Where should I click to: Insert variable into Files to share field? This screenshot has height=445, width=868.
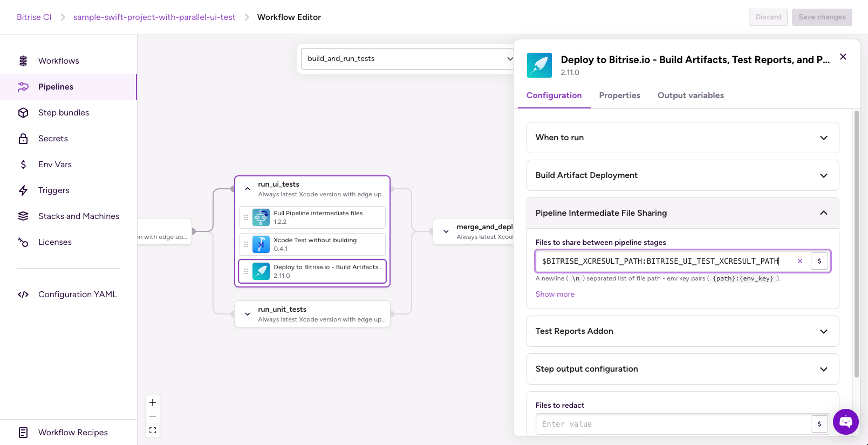coord(819,261)
